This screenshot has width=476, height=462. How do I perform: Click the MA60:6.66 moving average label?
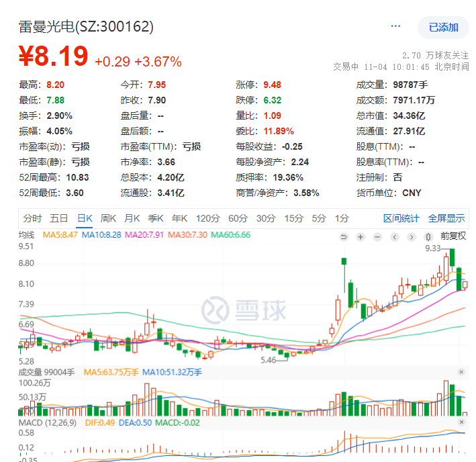[x=230, y=235]
